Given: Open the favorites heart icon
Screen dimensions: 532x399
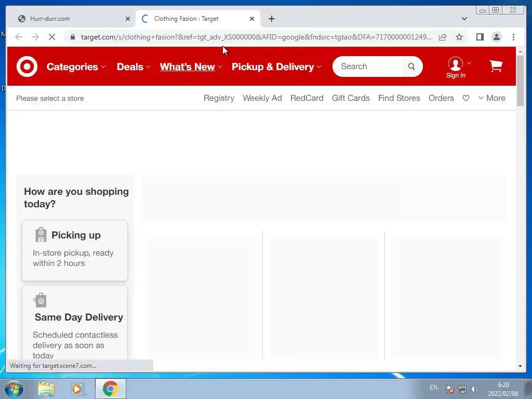Looking at the screenshot, I should (x=466, y=98).
